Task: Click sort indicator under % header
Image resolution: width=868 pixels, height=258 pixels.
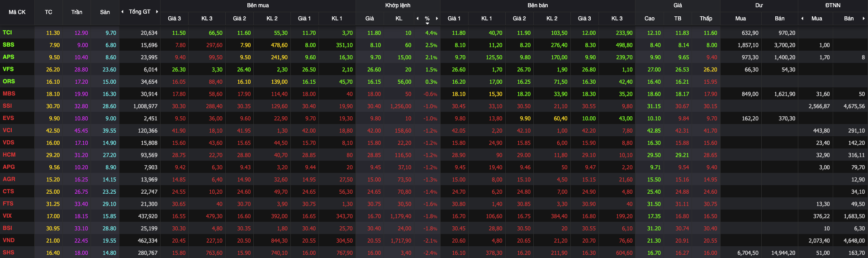Action: (427, 23)
